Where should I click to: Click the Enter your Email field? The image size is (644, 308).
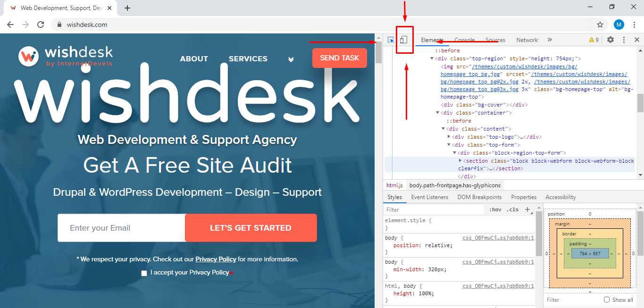click(x=121, y=228)
